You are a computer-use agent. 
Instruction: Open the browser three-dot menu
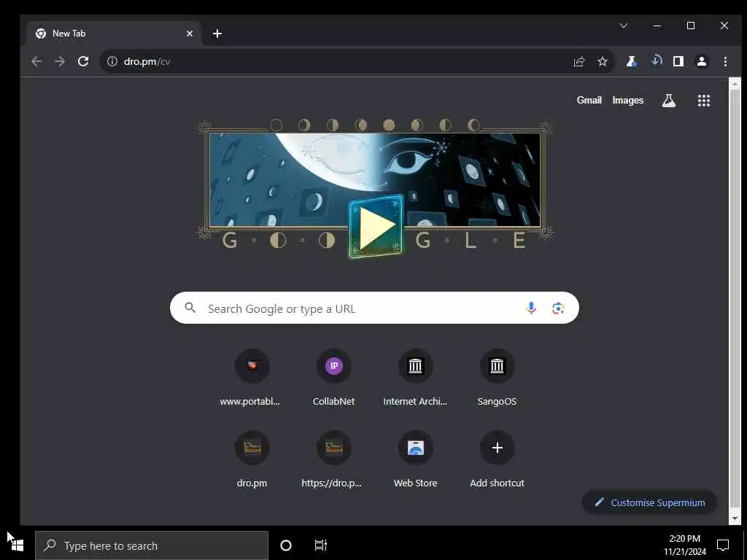(725, 61)
